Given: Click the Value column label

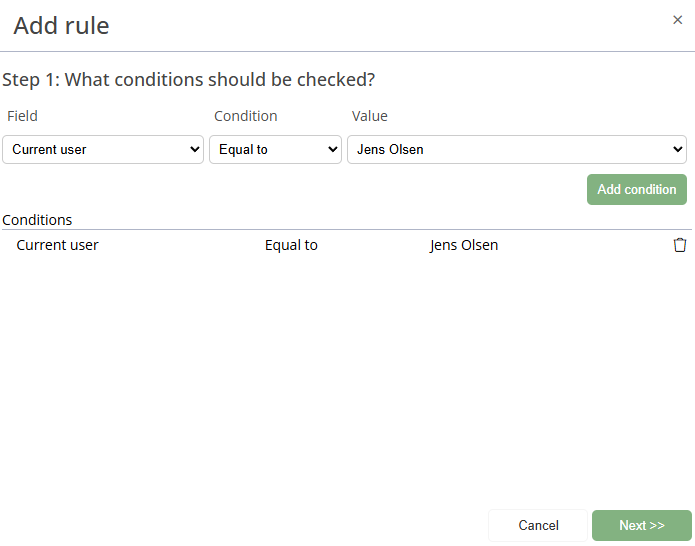Looking at the screenshot, I should tap(370, 116).
